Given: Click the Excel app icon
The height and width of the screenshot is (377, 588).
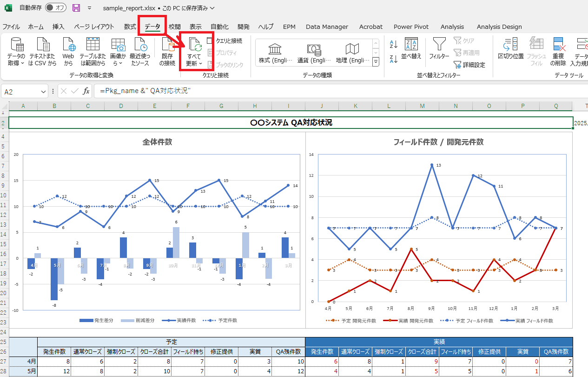Looking at the screenshot, I should [8, 8].
